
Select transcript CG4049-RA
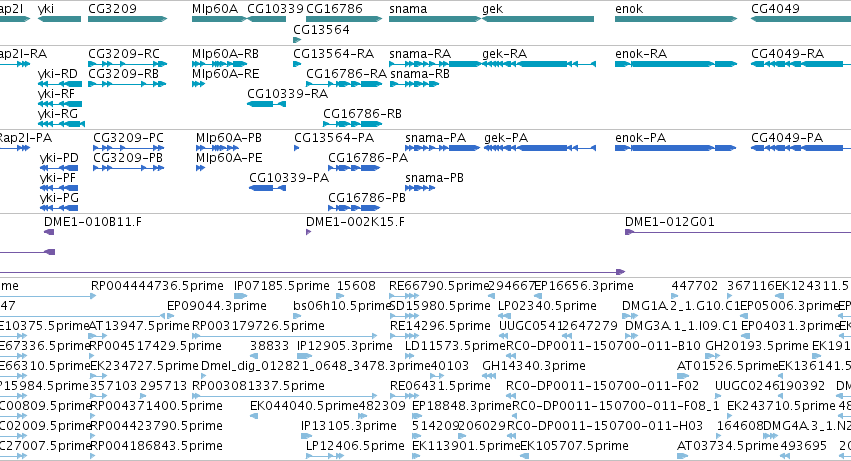tap(788, 54)
